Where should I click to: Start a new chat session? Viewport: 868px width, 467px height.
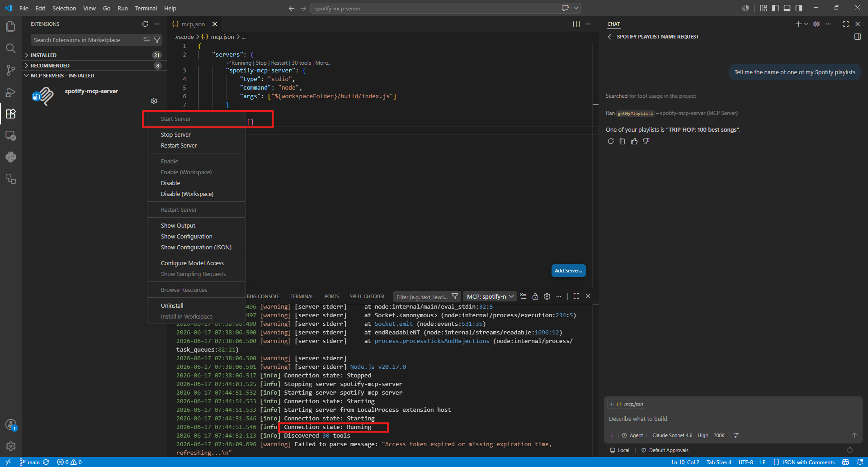point(798,24)
